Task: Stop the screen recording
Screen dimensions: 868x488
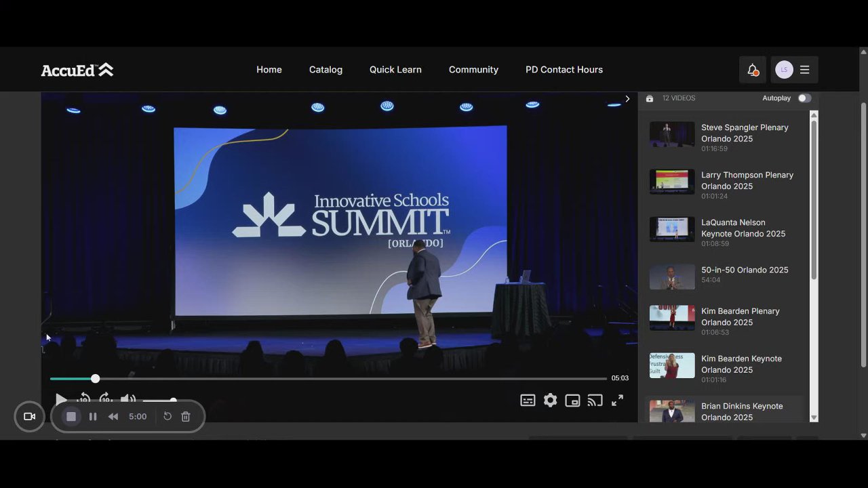Action: (x=71, y=416)
